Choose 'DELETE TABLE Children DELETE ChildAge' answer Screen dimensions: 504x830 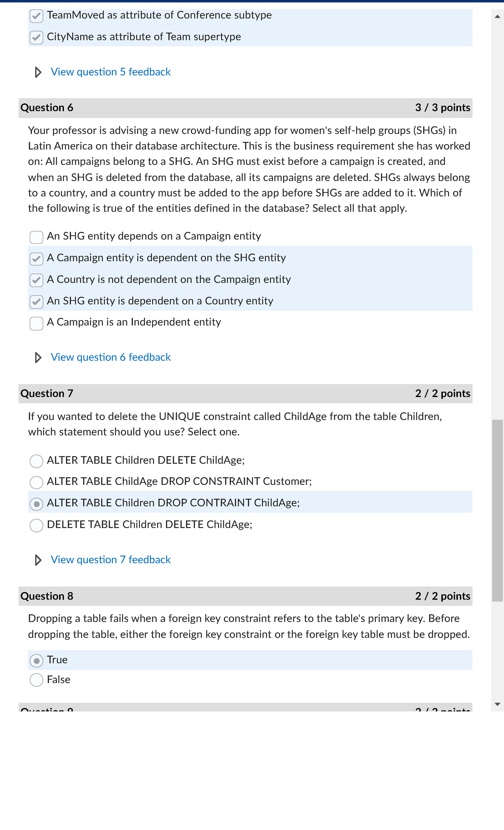click(37, 525)
